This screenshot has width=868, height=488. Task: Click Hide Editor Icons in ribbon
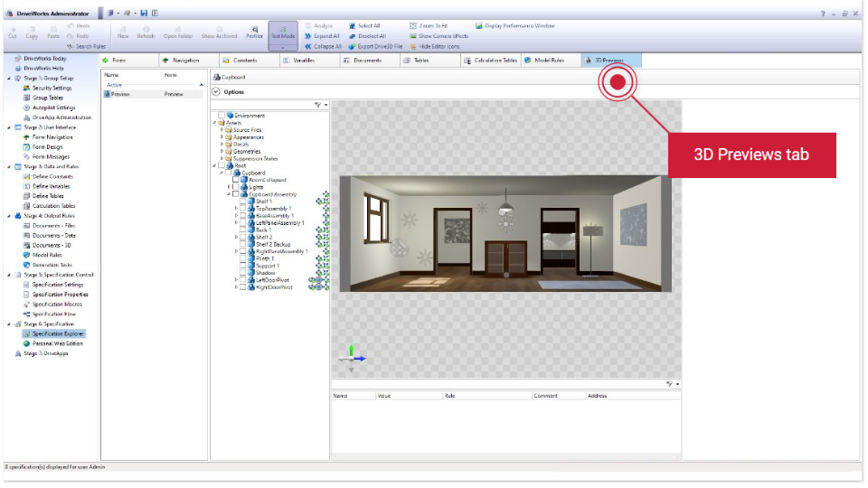[x=414, y=46]
